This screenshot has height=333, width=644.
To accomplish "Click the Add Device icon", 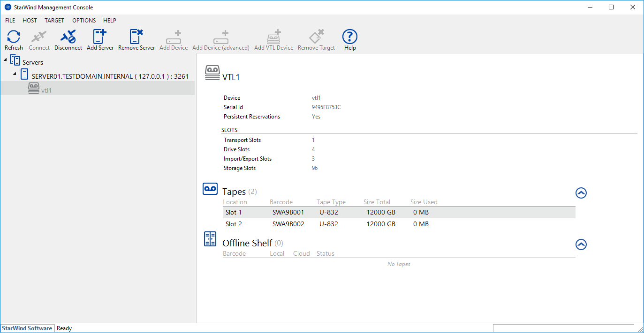I will tap(174, 37).
